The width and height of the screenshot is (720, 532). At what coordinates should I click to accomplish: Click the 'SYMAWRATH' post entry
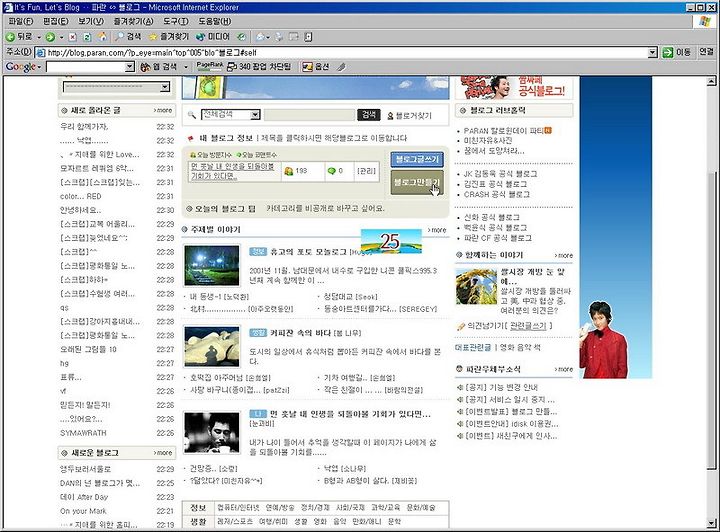pos(83,433)
